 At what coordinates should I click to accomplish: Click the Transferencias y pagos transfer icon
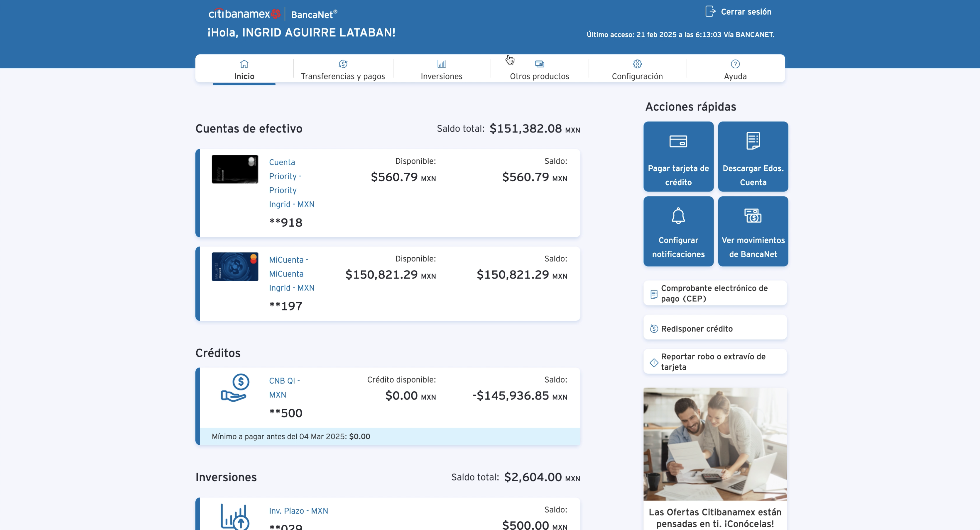pos(343,64)
